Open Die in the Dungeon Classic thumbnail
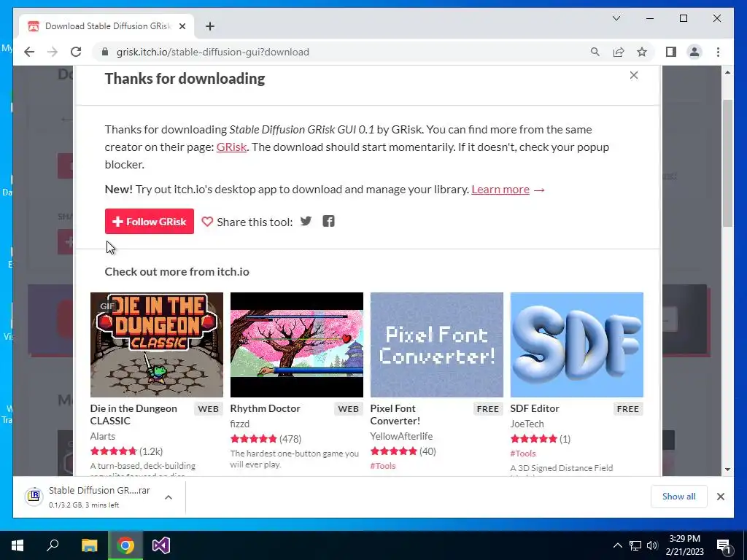This screenshot has height=560, width=747. (x=157, y=345)
